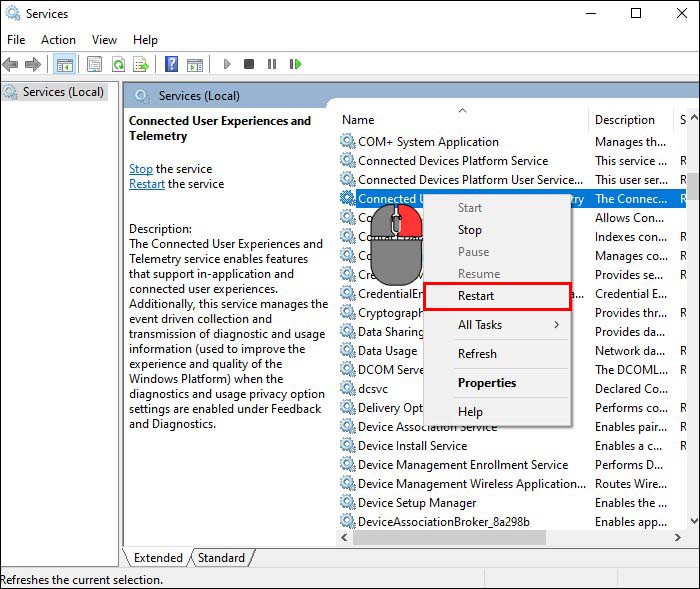Choose Properties from the context menu

tap(487, 383)
